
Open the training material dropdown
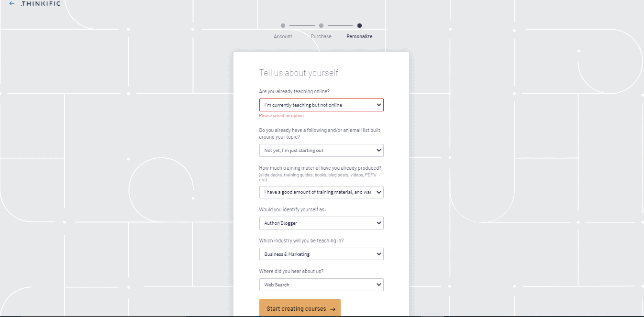pos(321,192)
